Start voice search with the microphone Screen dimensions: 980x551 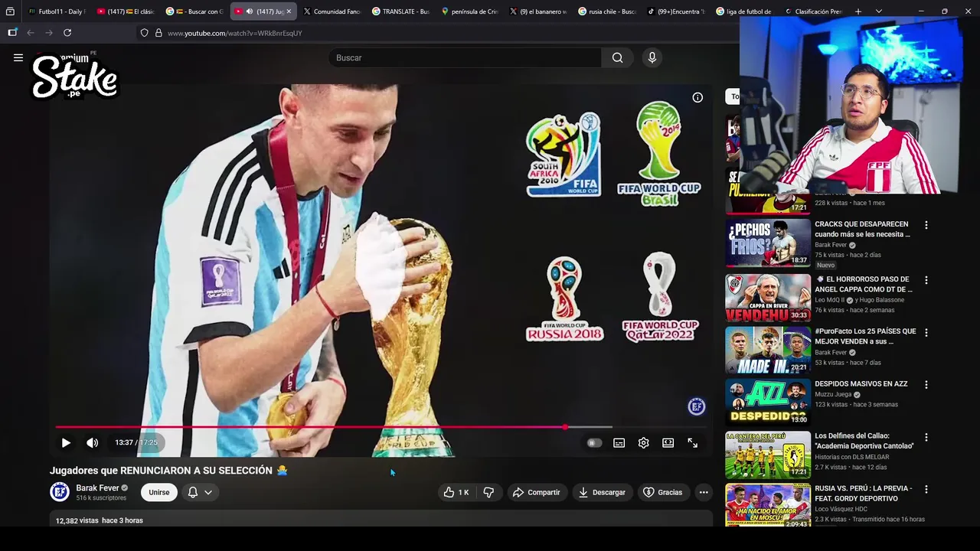(652, 57)
